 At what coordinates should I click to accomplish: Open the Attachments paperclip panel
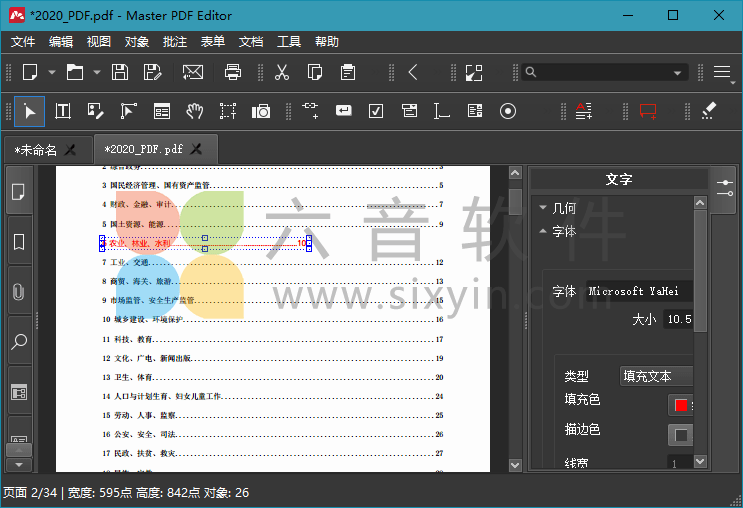tap(19, 291)
